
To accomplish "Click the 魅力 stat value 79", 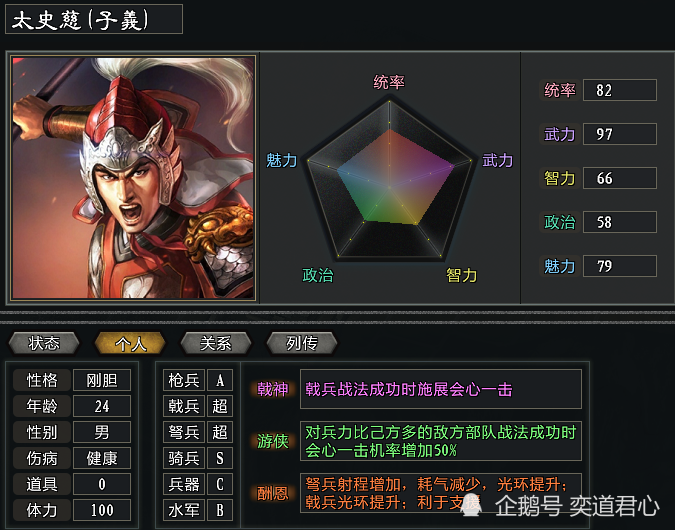I will (x=619, y=266).
